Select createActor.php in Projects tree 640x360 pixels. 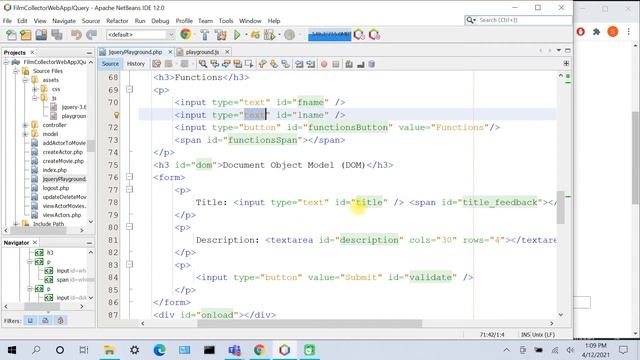tap(62, 152)
